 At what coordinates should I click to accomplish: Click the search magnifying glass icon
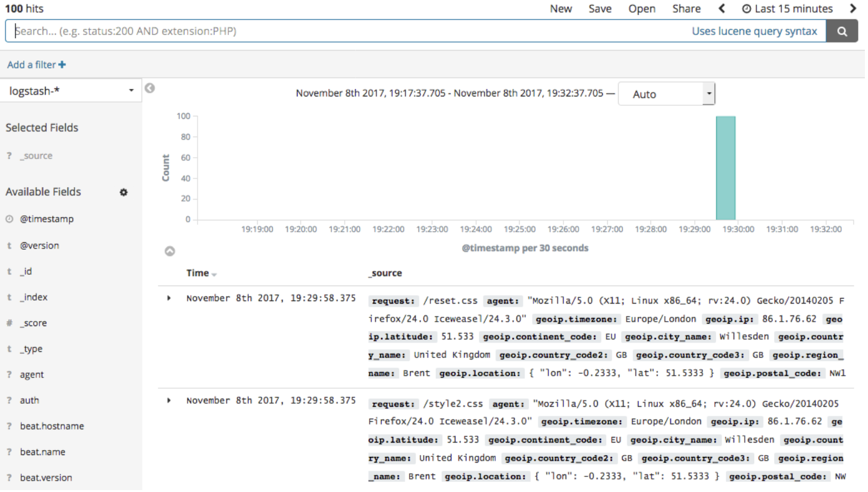point(842,31)
